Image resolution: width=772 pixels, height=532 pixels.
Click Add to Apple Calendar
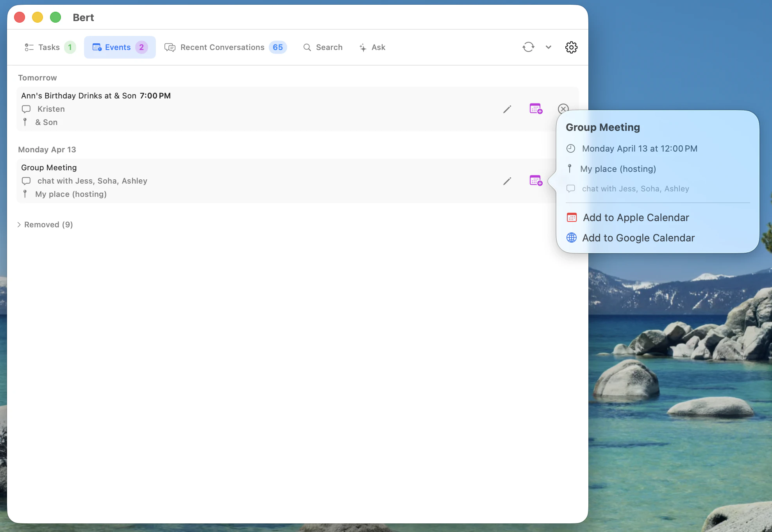(x=636, y=217)
